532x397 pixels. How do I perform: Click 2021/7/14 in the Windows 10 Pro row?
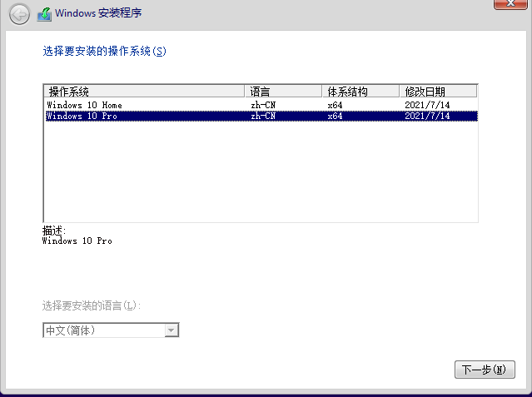pyautogui.click(x=427, y=116)
